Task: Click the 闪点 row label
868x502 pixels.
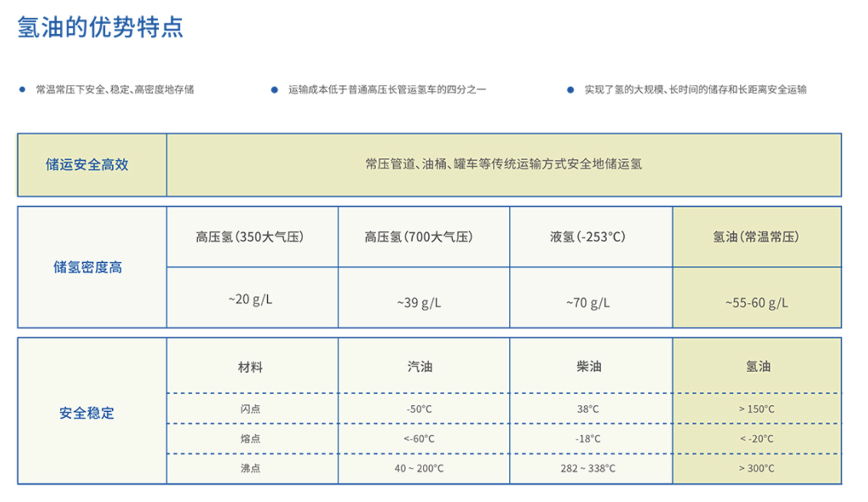Action: click(250, 409)
